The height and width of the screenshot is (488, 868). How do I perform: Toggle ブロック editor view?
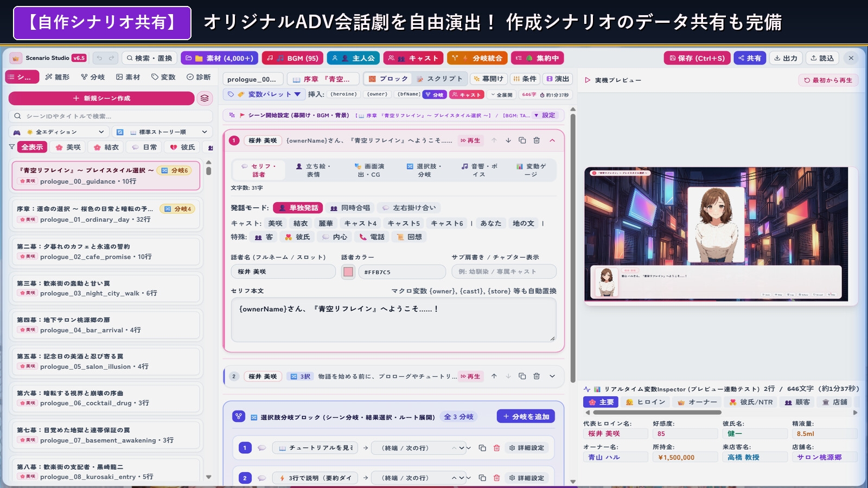pyautogui.click(x=388, y=79)
